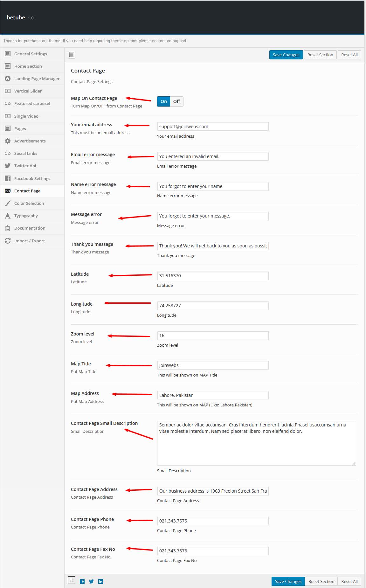Click the Contact Page Fax No field
Viewport: 366px width, 588px height.
(213, 551)
